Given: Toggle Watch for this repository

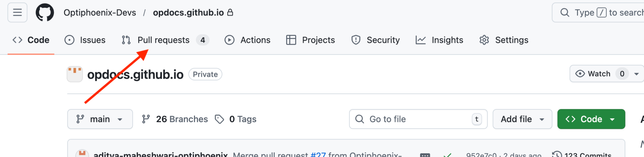Looking at the screenshot, I should pyautogui.click(x=593, y=74).
